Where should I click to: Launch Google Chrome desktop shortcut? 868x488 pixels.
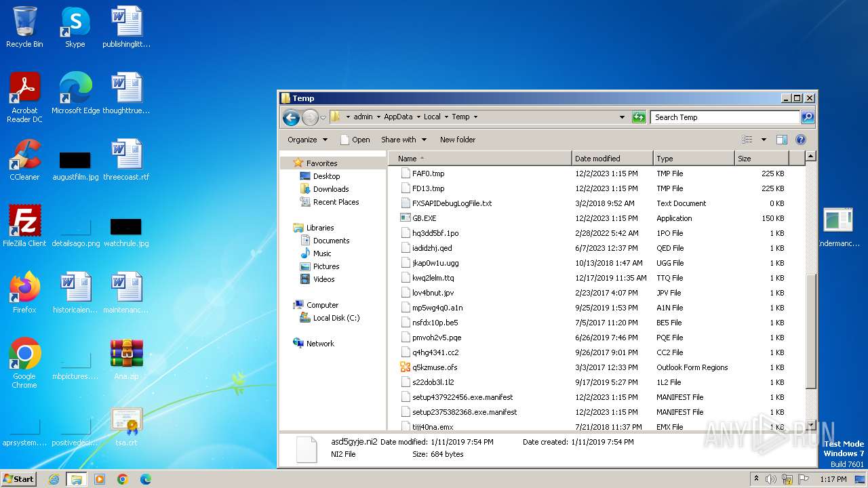pos(24,363)
